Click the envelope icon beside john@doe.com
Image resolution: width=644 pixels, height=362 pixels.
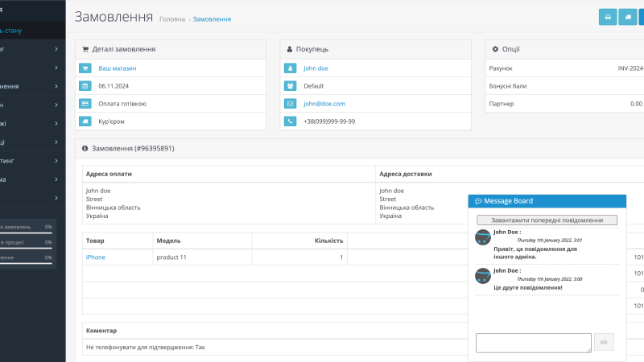pyautogui.click(x=290, y=104)
